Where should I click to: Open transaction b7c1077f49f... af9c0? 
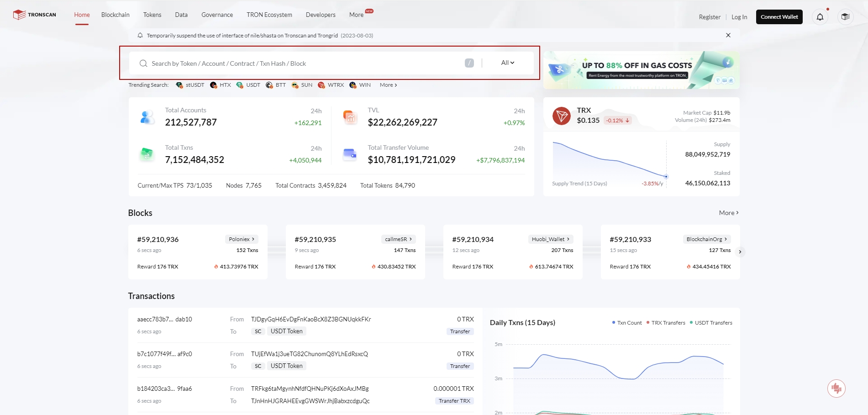pyautogui.click(x=165, y=354)
